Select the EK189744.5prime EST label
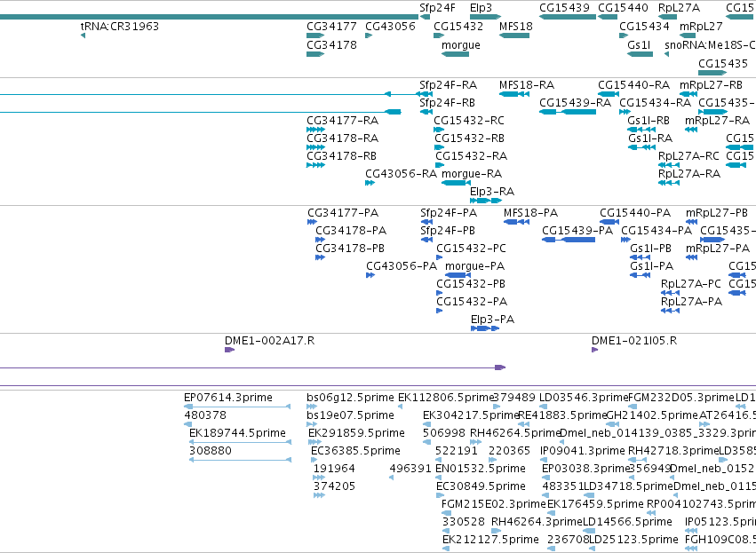The image size is (756, 553). tap(237, 433)
